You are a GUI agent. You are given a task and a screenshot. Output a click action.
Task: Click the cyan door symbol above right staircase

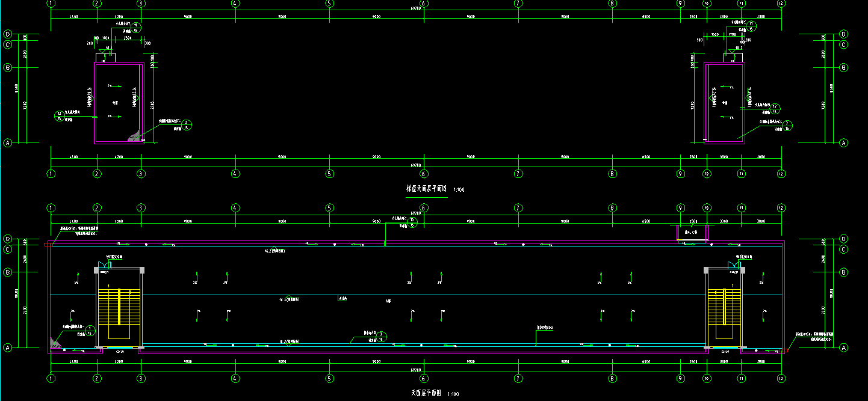coord(736,264)
